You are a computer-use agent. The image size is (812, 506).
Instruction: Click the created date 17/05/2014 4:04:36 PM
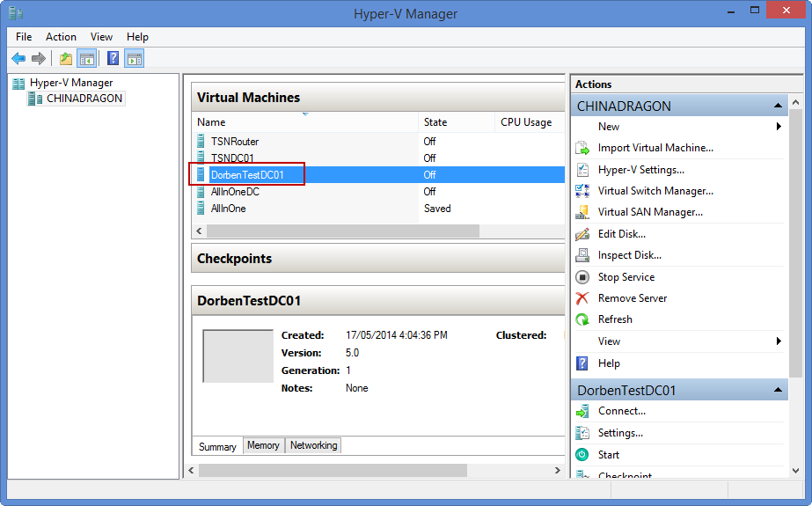[397, 335]
